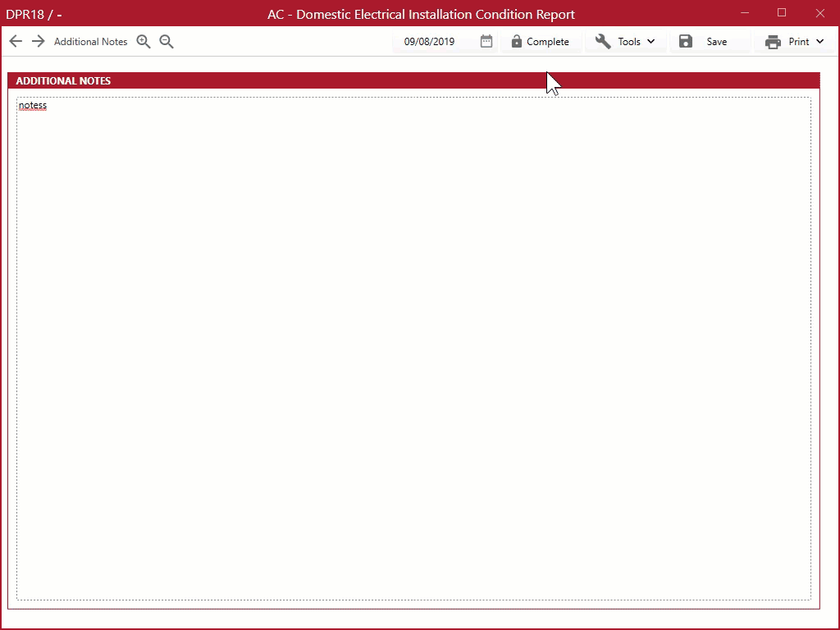
Task: Expand the Print dropdown chevron
Action: coord(819,41)
